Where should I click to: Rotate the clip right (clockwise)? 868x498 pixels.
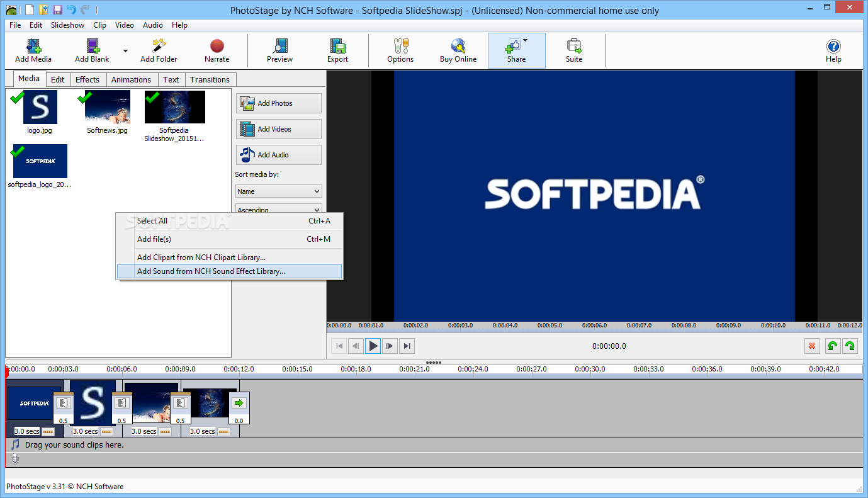click(850, 346)
